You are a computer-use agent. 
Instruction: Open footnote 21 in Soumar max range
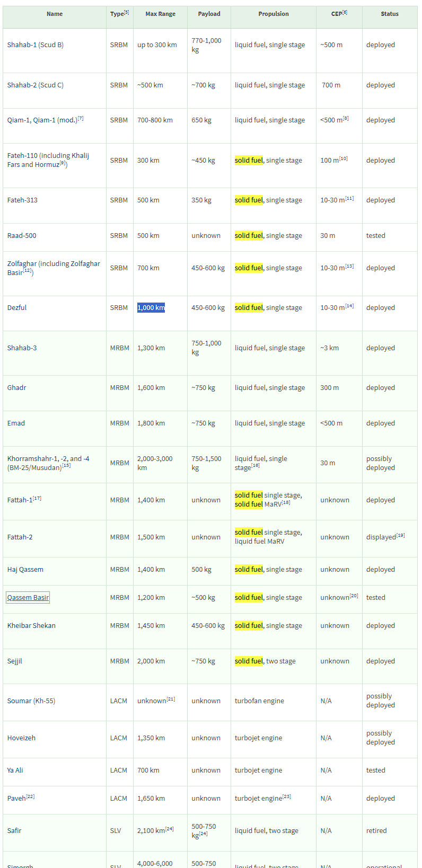[171, 699]
